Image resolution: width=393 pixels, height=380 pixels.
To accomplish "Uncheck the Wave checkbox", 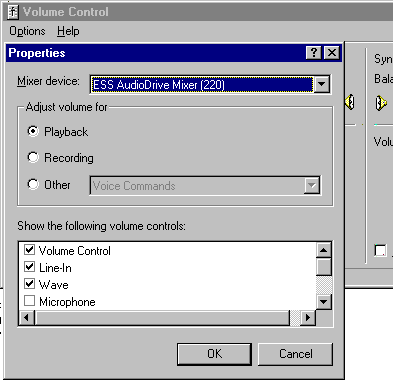I will point(29,284).
